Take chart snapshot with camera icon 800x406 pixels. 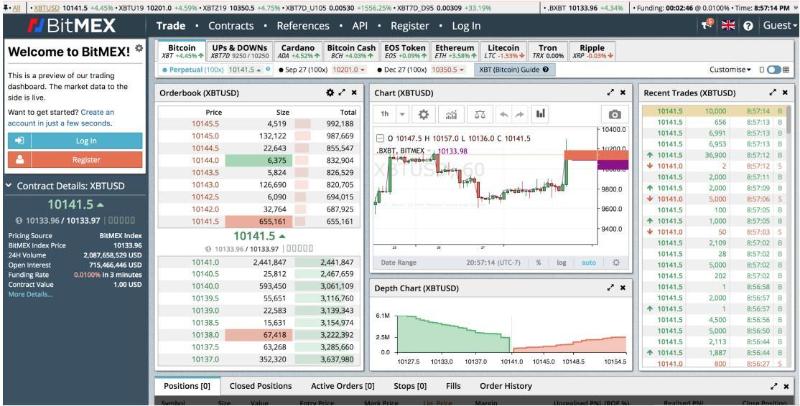point(615,115)
